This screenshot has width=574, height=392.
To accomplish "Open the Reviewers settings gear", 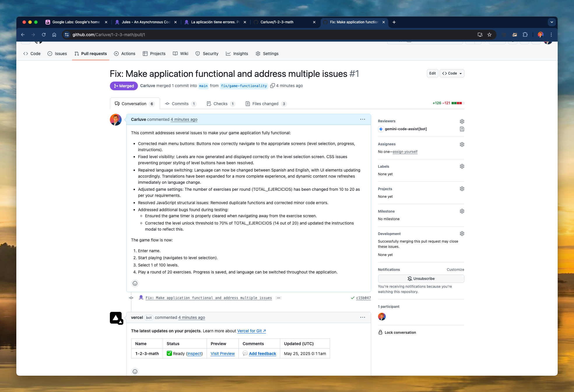I will 462,121.
